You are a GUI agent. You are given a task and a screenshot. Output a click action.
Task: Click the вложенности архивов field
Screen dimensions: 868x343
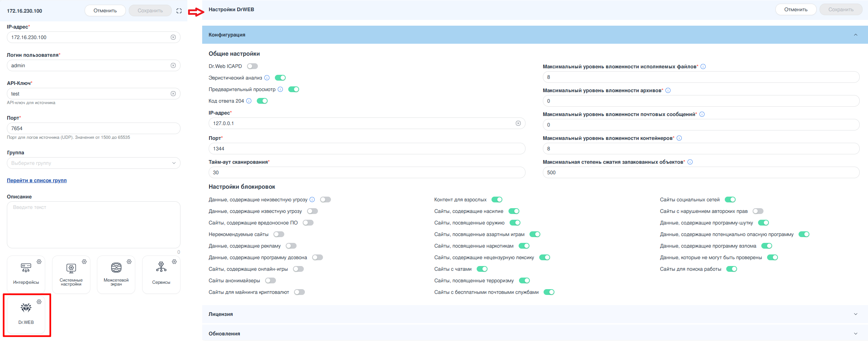pyautogui.click(x=701, y=101)
